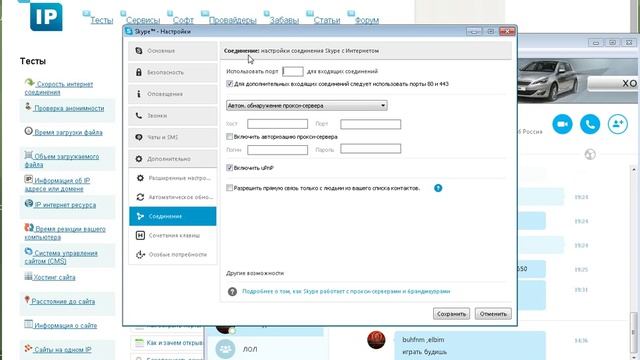This screenshot has height=360, width=640.
Task: Open the Сервисы menu on website
Action: pos(143,20)
